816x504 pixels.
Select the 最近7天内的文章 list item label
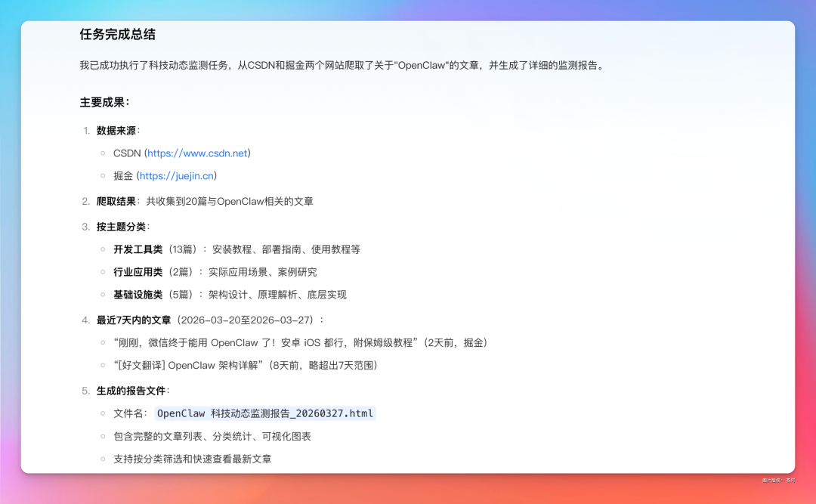point(134,320)
